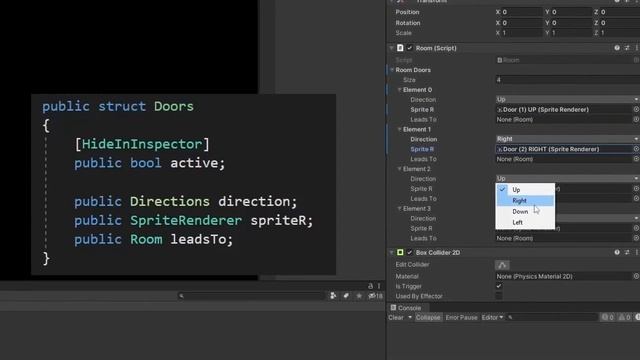Choose Up in the direction popup
Screen dimensions: 640x360
(x=525, y=189)
